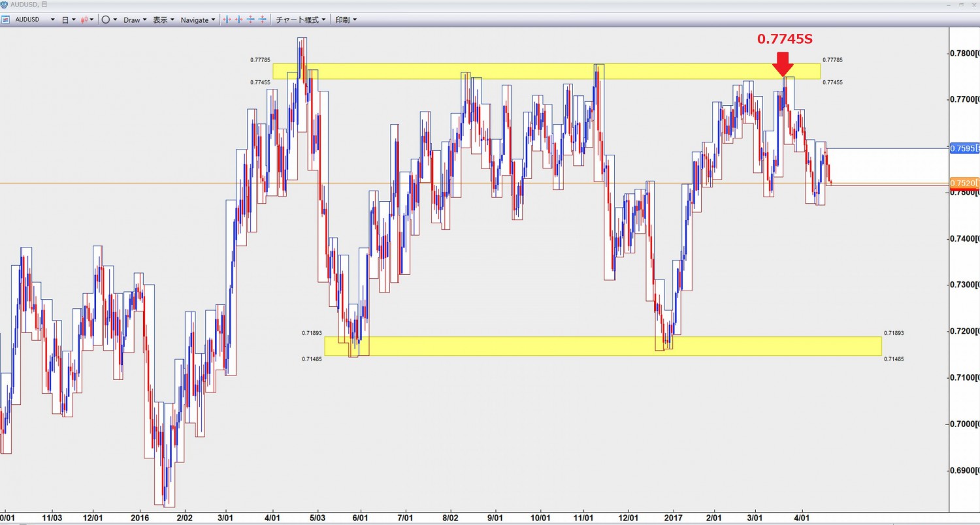Screen dimensions: 980x525
Task: Click the 2017 date axis label
Action: point(672,517)
